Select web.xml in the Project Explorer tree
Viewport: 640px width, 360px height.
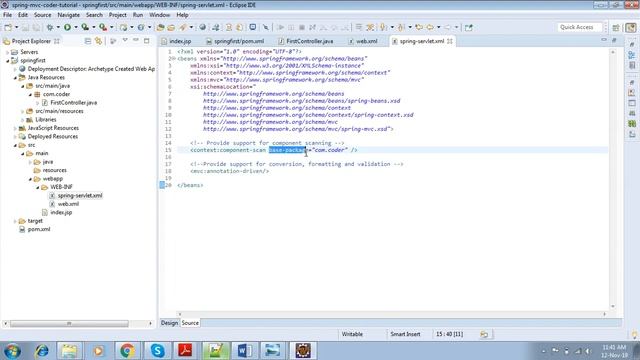click(68, 204)
